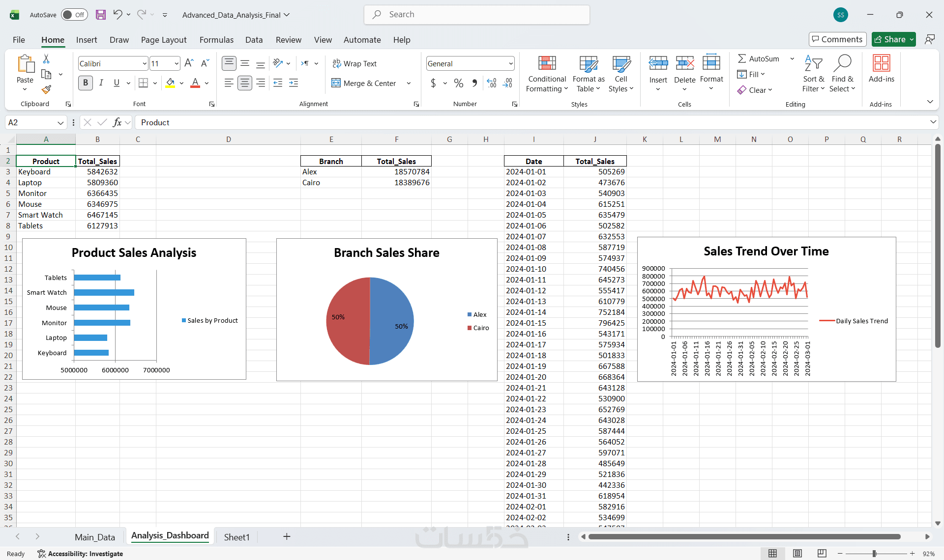Click the Save floppy disk icon
944x560 pixels.
point(100,15)
